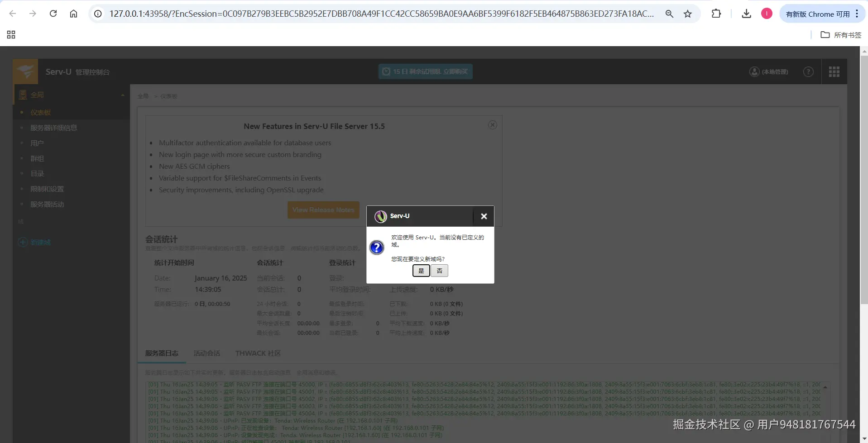This screenshot has width=868, height=443.
Task: Click the address bar URL
Action: 381,14
